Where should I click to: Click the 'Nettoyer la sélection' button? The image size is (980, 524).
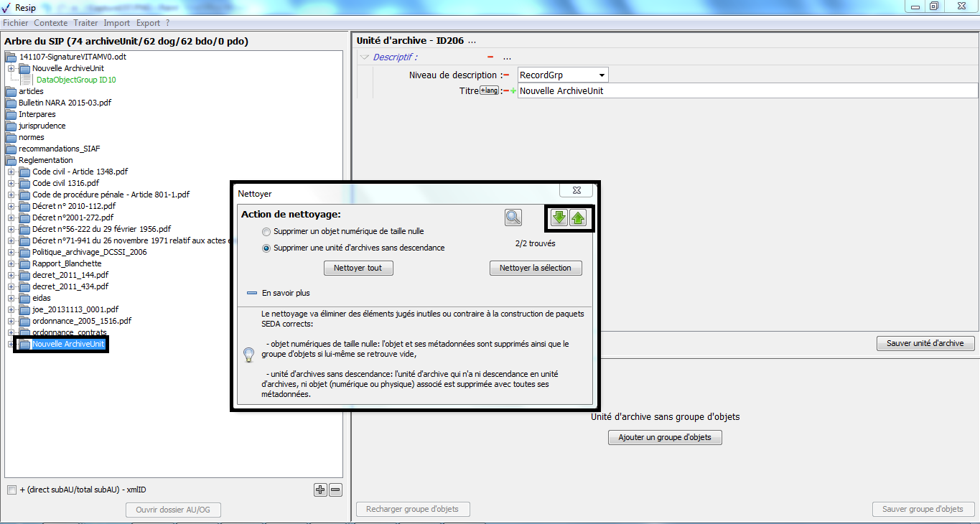536,268
